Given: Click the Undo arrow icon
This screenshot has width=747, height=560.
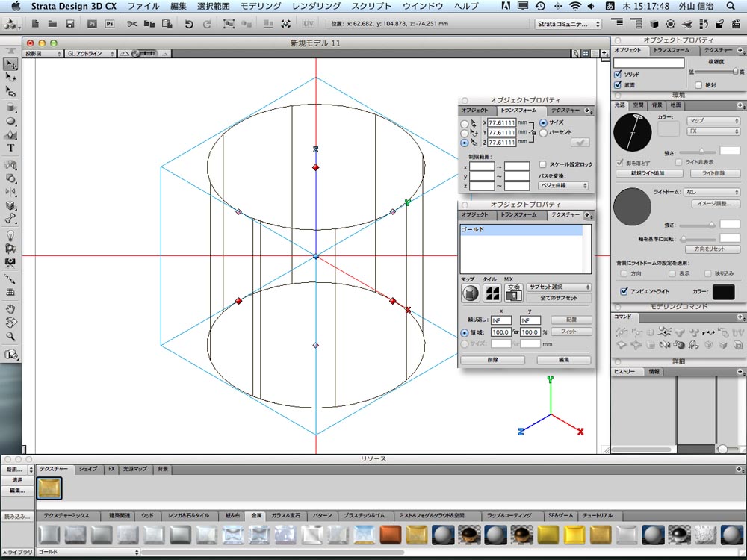Looking at the screenshot, I should click(189, 24).
